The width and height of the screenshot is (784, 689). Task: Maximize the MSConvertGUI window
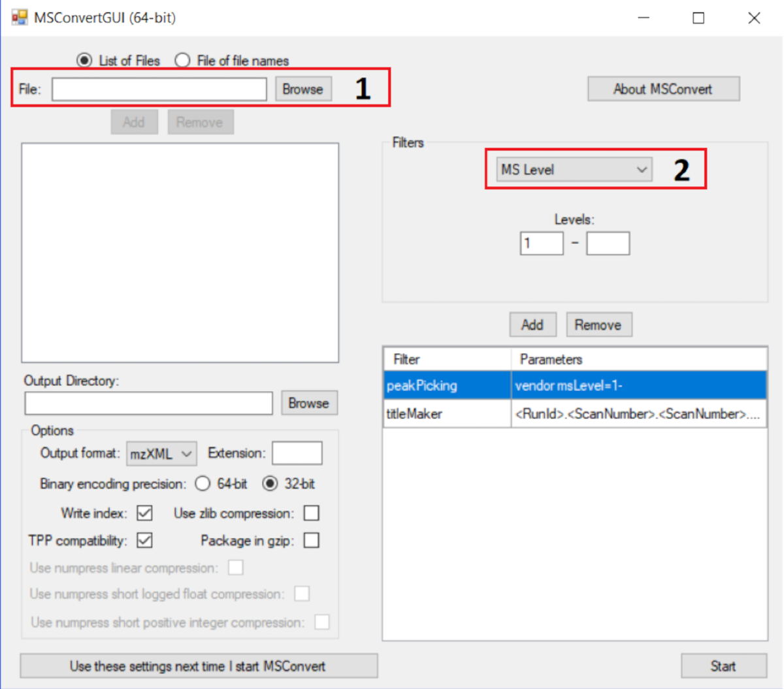[x=698, y=18]
